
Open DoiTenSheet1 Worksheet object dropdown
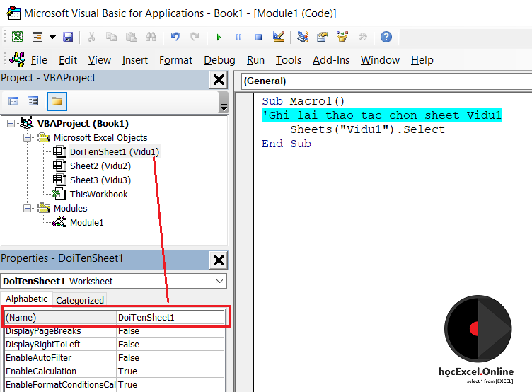[219, 282]
